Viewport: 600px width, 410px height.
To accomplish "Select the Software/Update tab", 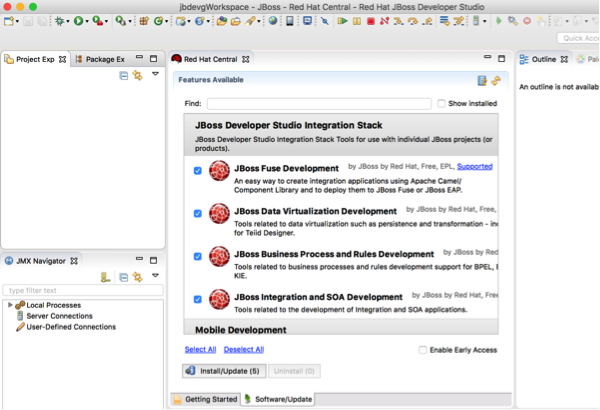I will tap(279, 399).
